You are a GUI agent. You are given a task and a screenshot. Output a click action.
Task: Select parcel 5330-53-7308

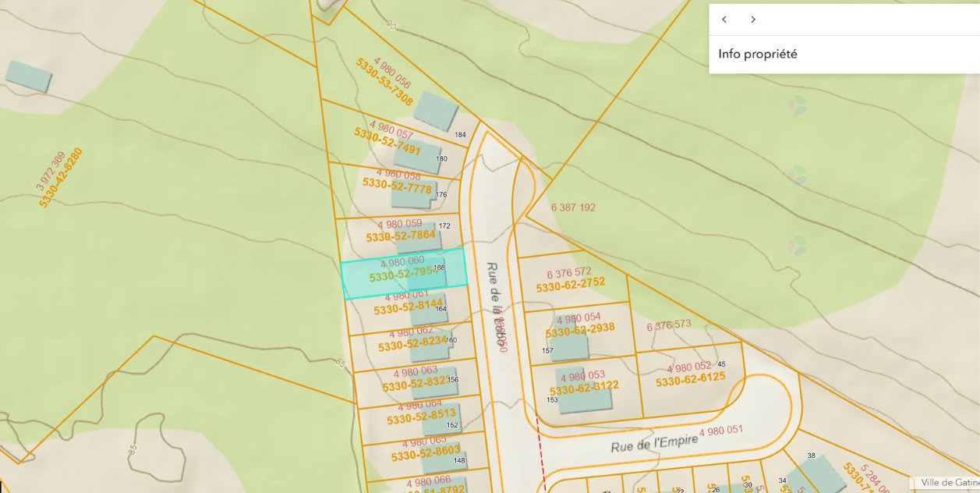tap(384, 82)
